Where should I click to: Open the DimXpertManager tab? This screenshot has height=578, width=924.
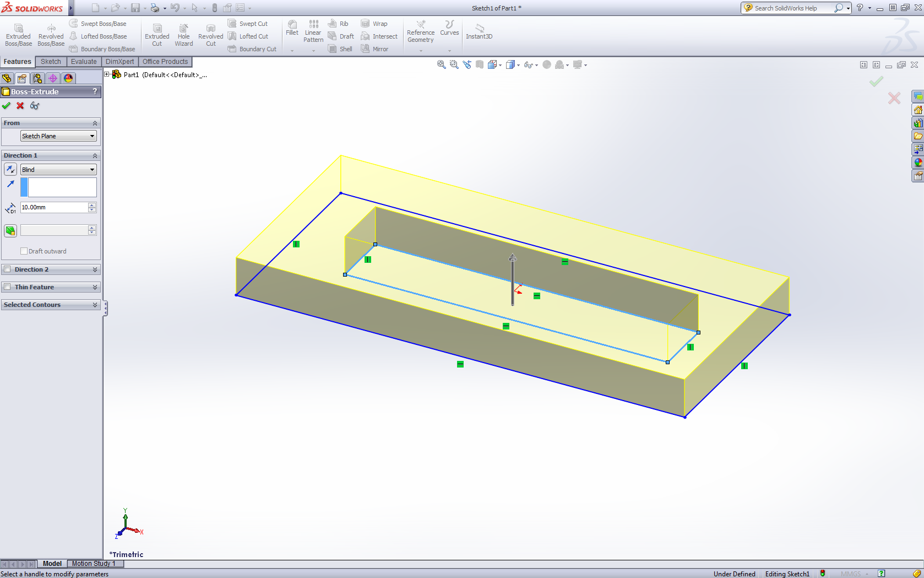point(53,78)
